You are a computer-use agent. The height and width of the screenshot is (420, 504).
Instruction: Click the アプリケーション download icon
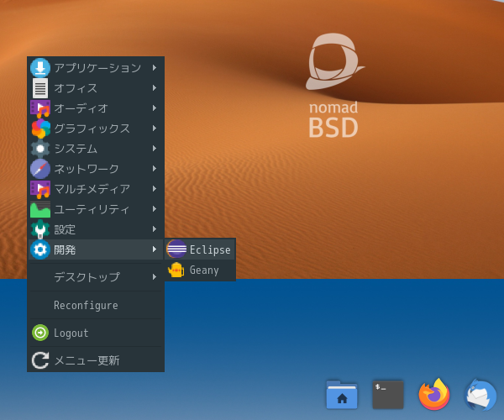point(40,68)
